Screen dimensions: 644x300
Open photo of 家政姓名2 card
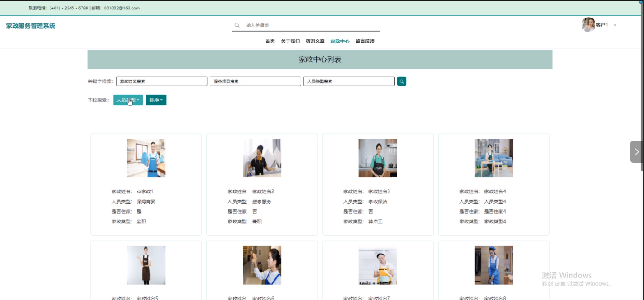(262, 158)
